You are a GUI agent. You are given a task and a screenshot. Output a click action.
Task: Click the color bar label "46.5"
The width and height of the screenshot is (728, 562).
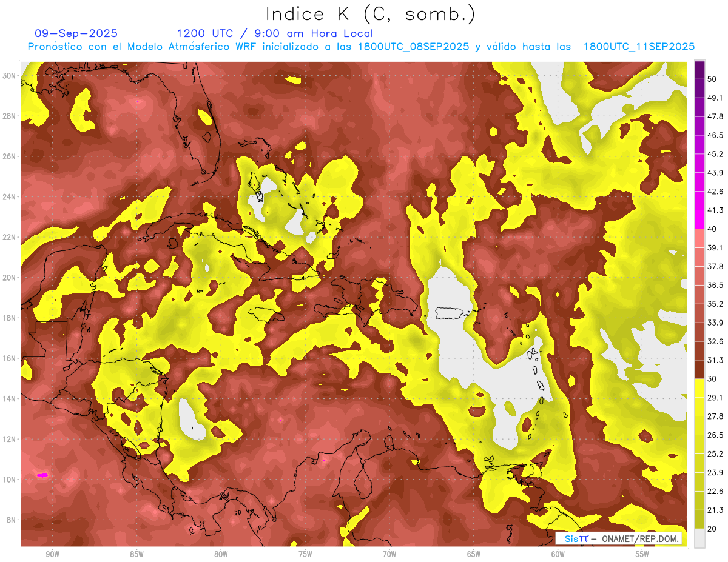tap(715, 135)
